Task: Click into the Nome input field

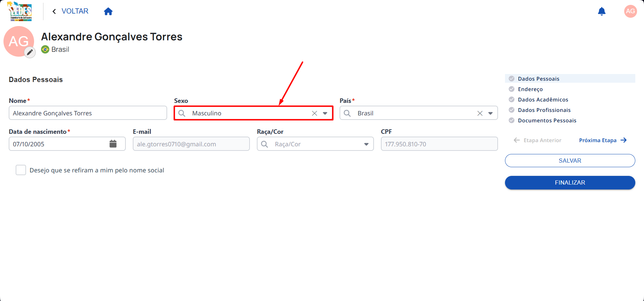Action: [88, 113]
